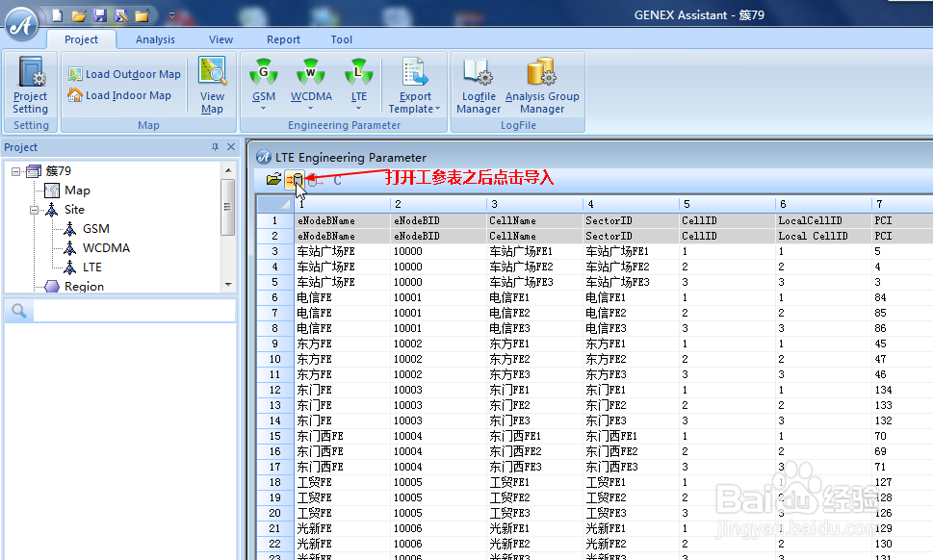This screenshot has width=933, height=560.
Task: Click the project tree scrollbar thumb
Action: click(227, 207)
